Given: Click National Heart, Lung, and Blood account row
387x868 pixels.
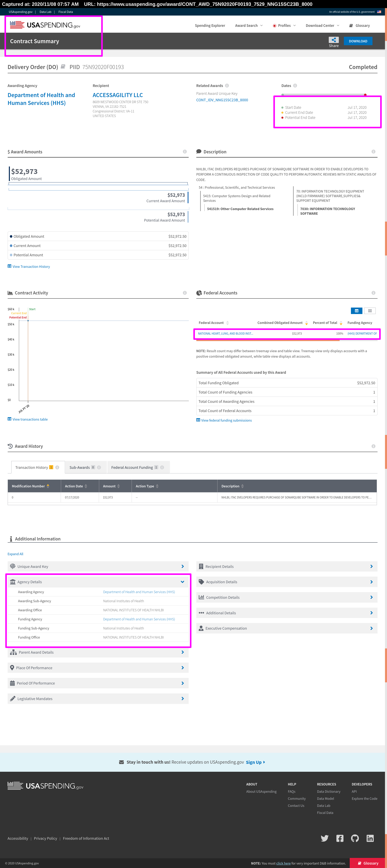Looking at the screenshot, I should (x=287, y=334).
